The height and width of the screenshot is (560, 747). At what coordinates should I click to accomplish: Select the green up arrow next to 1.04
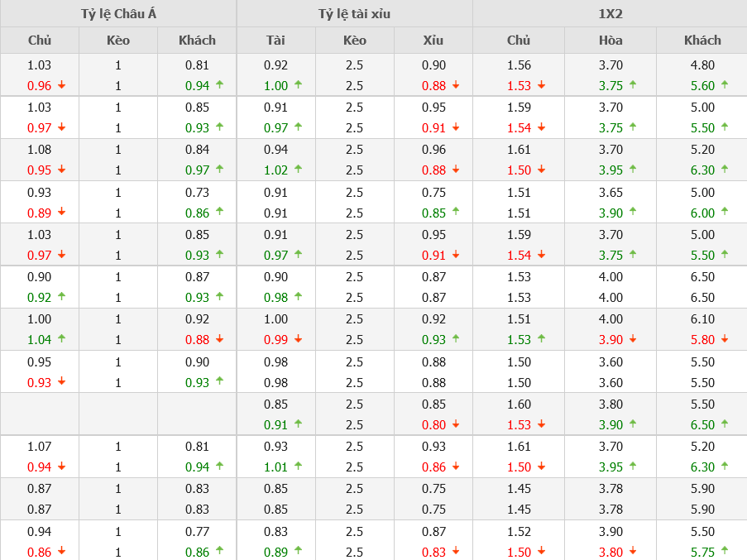pyautogui.click(x=61, y=338)
